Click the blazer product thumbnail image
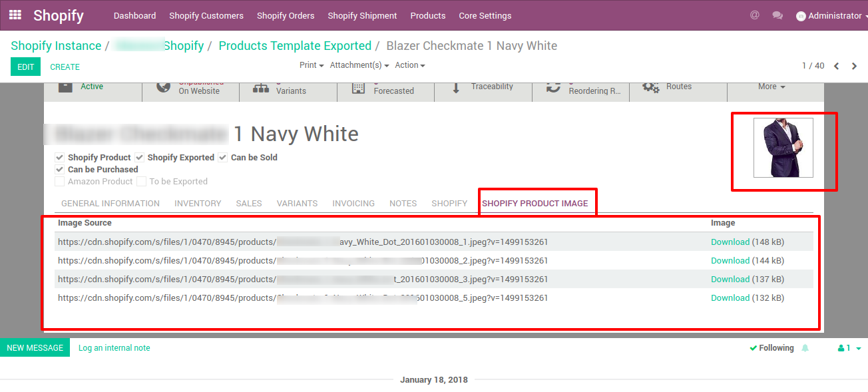This screenshot has height=392, width=868. point(783,148)
